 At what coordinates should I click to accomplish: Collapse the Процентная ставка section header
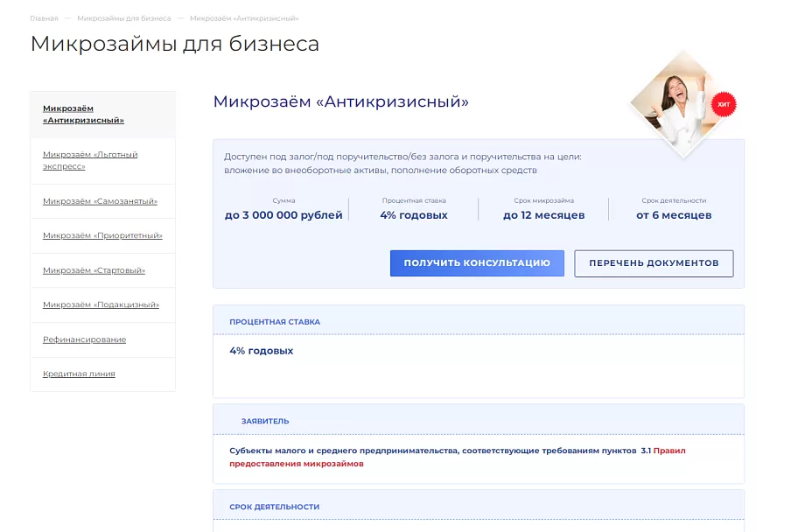(x=479, y=322)
